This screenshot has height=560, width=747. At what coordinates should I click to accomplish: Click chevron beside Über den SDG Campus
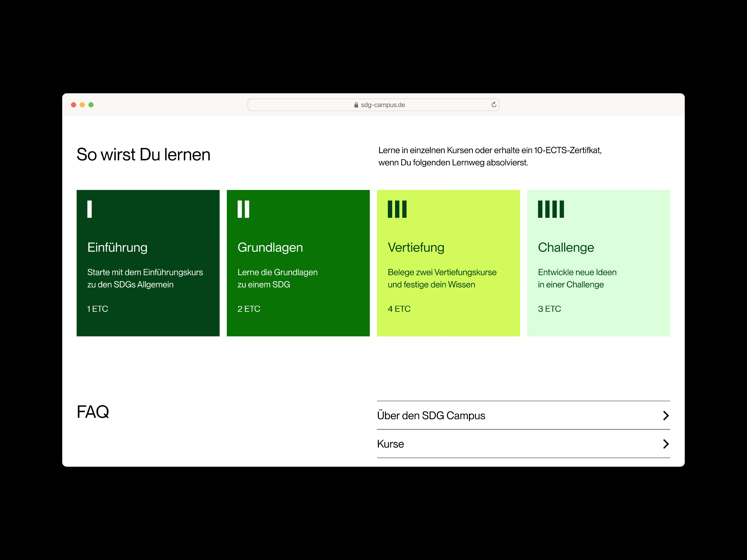(x=666, y=415)
